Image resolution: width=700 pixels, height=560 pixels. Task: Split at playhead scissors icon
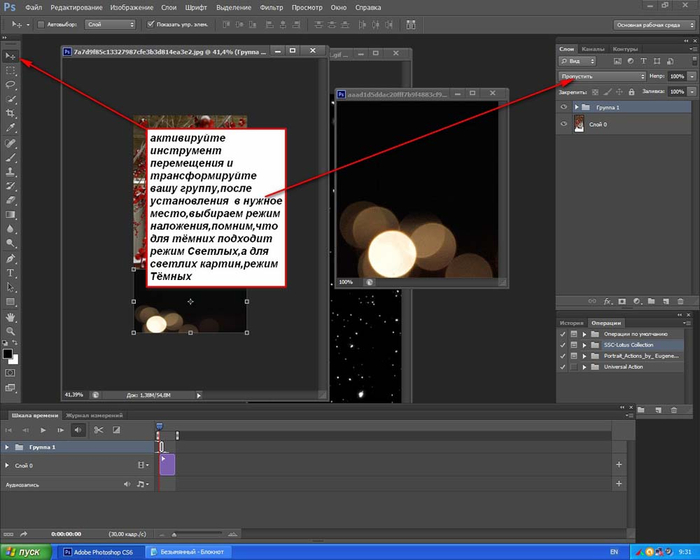point(98,430)
